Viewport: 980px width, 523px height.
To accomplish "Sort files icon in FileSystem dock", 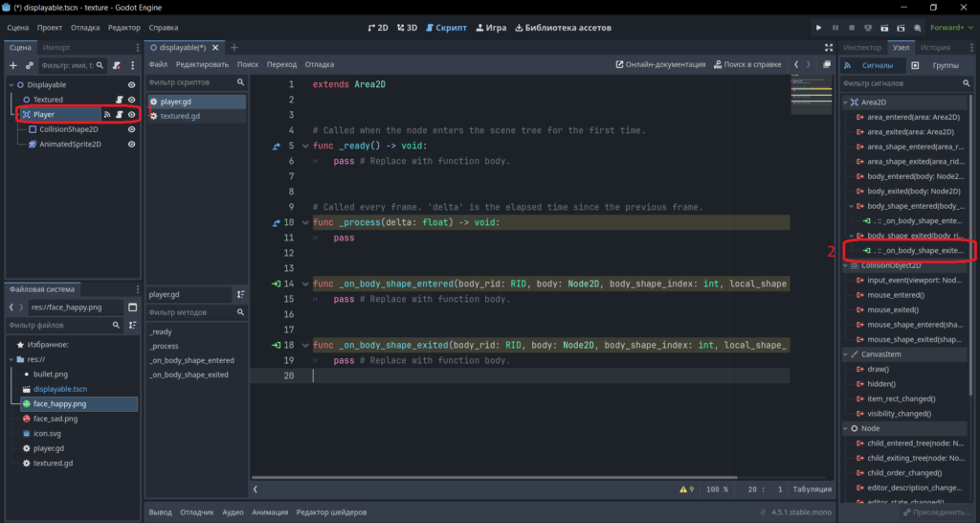I will pos(132,326).
